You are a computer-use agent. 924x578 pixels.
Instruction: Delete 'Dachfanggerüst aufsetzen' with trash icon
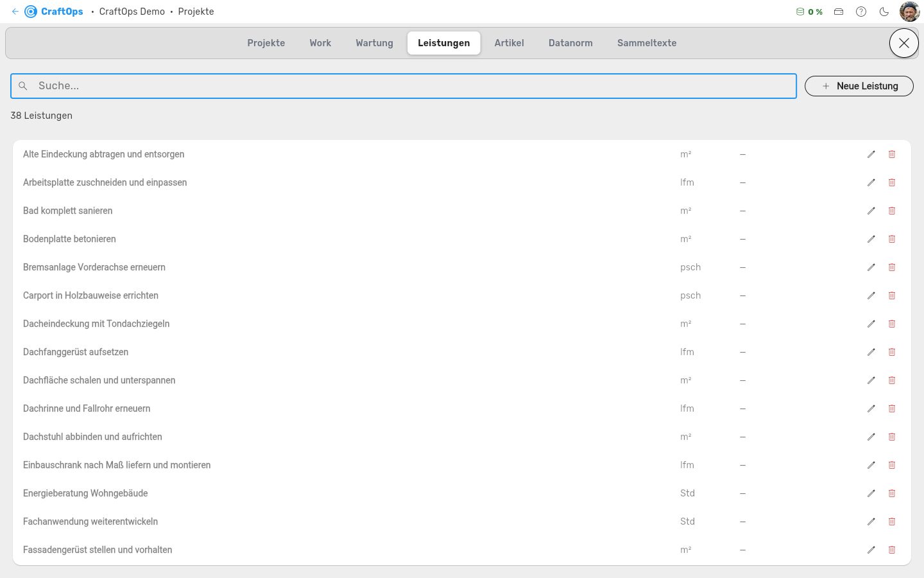click(x=891, y=352)
